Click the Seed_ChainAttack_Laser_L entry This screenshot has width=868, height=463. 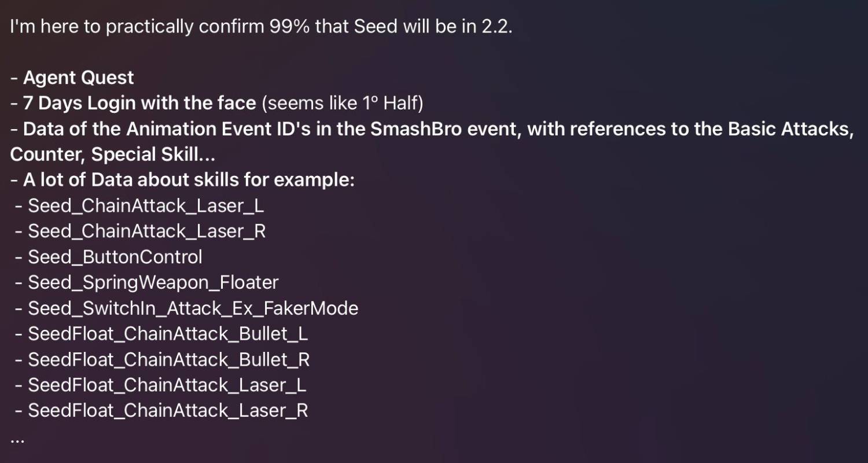coord(146,205)
